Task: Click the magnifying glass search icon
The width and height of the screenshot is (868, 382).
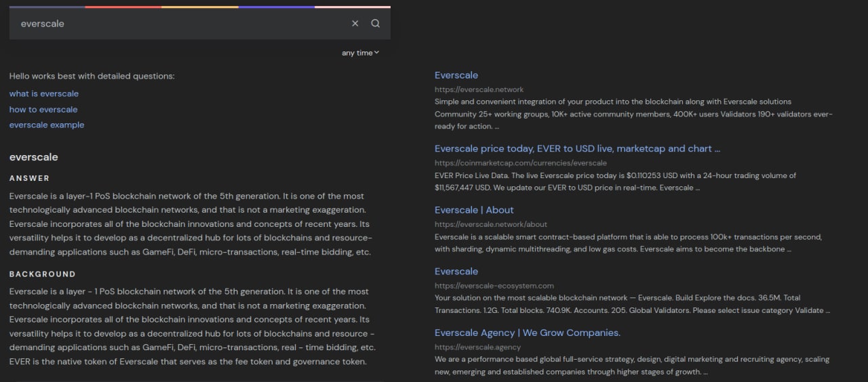Action: [375, 24]
